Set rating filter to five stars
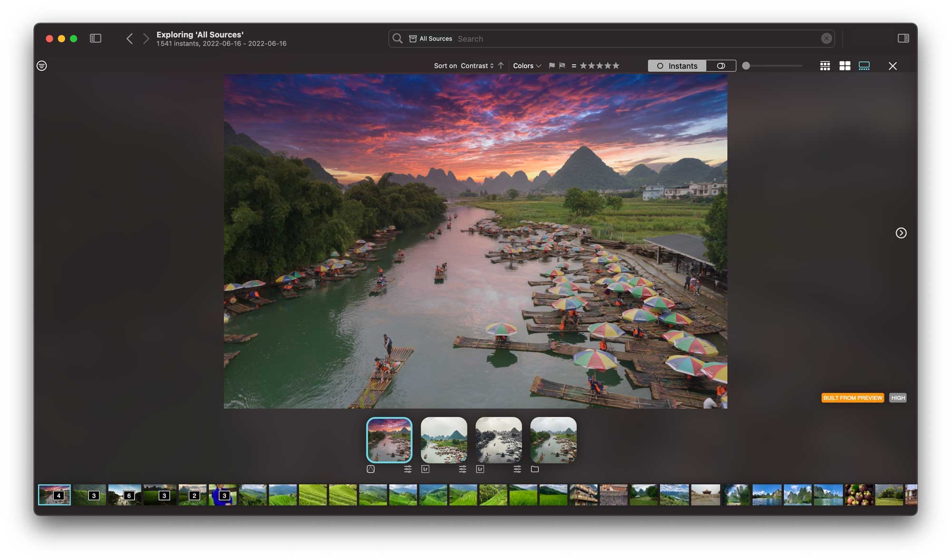Screen dimensions: 951x560 click(616, 66)
